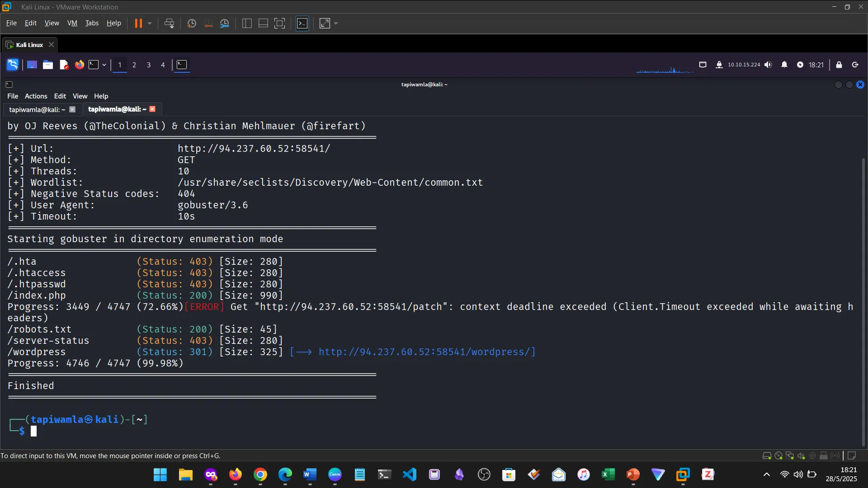
Task: Open the Kali applications menu
Action: pyautogui.click(x=12, y=65)
